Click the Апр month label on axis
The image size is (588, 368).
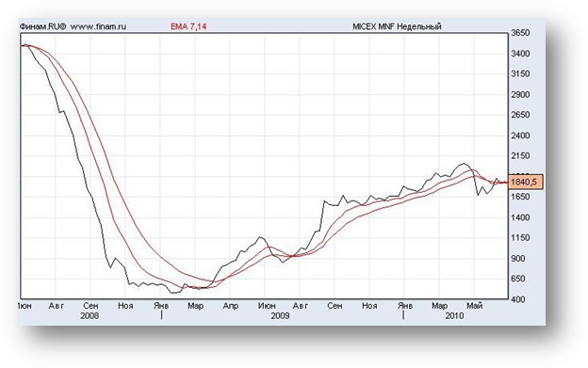click(231, 306)
